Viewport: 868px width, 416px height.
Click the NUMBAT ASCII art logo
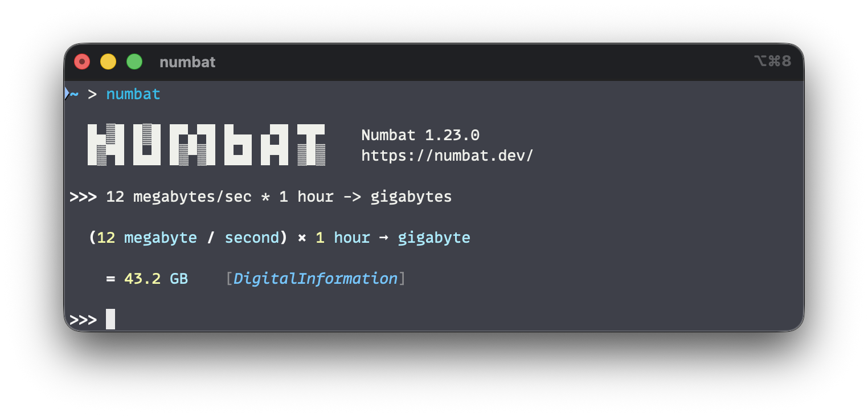206,145
